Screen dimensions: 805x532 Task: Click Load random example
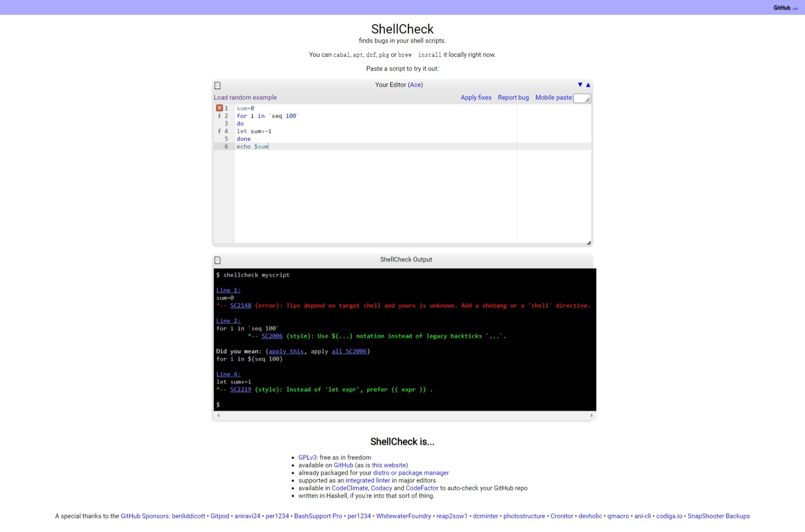click(x=245, y=98)
